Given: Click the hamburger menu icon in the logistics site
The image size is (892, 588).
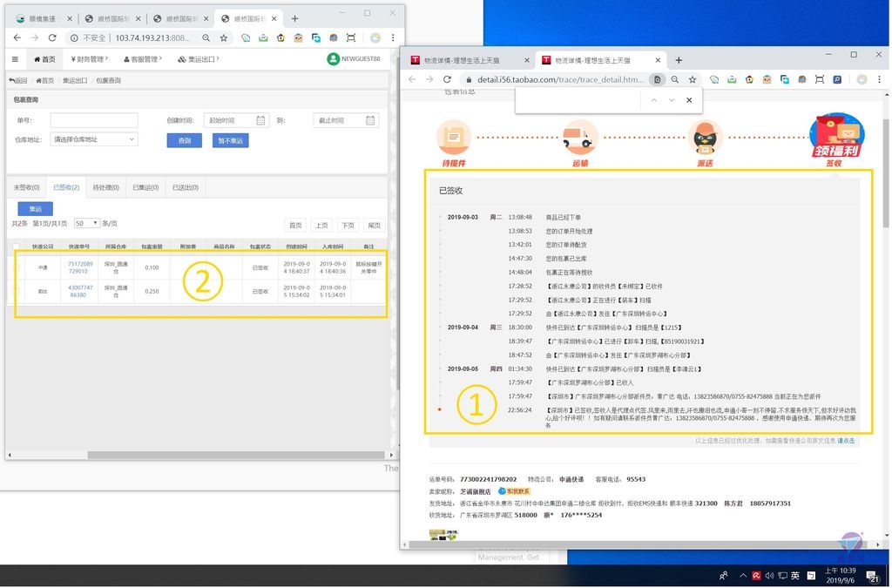Looking at the screenshot, I should [15, 59].
